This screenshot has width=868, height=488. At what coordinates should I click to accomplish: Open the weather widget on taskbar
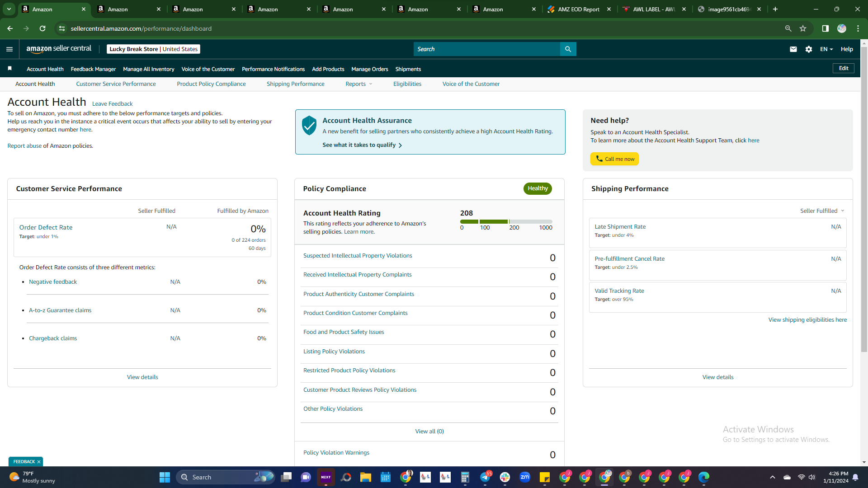click(x=33, y=477)
